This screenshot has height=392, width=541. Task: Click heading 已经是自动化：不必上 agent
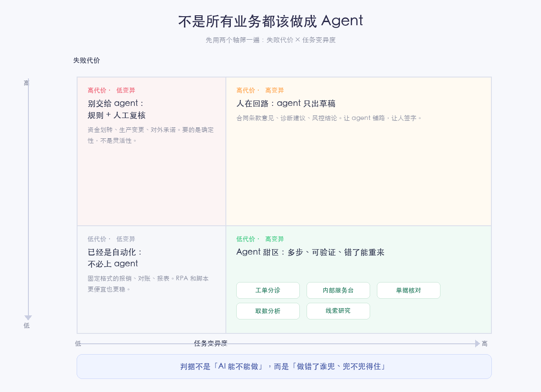(x=115, y=258)
